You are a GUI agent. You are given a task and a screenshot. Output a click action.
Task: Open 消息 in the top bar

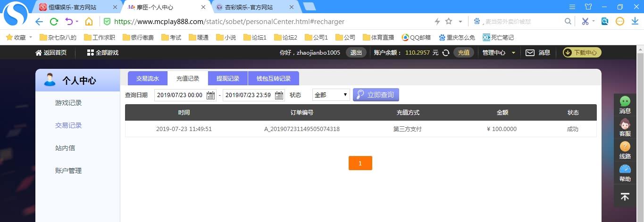(538, 53)
